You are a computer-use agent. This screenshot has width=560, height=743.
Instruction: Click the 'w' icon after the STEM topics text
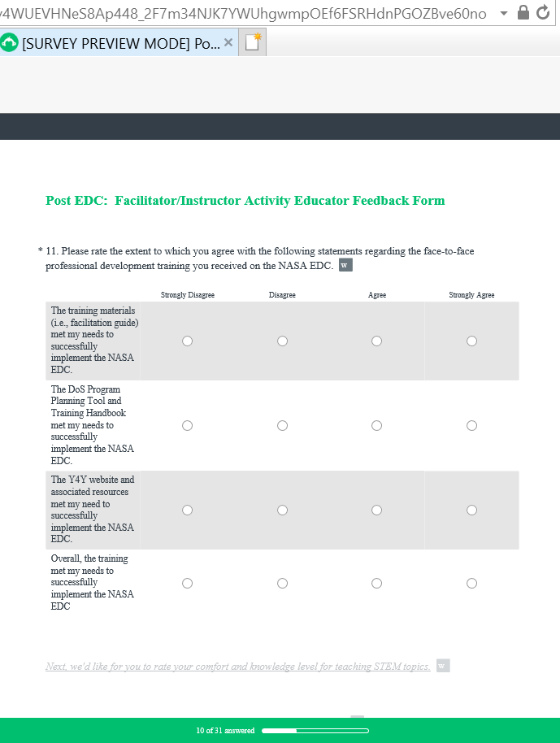442,666
